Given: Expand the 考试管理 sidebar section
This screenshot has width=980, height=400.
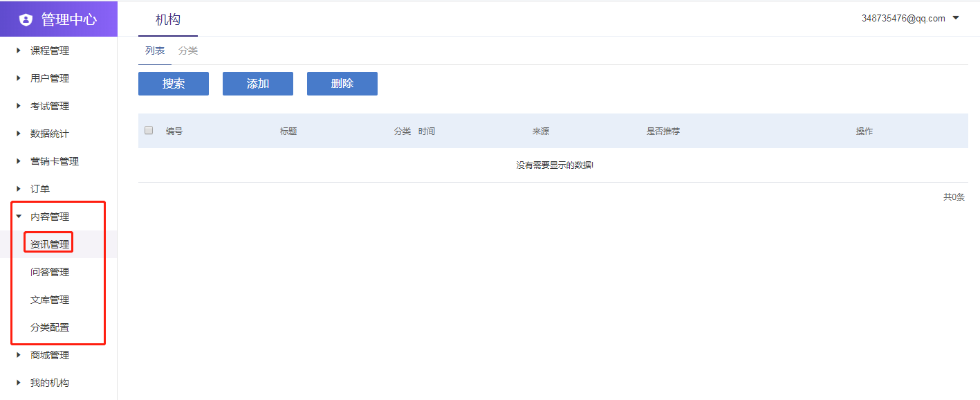Looking at the screenshot, I should pos(49,106).
